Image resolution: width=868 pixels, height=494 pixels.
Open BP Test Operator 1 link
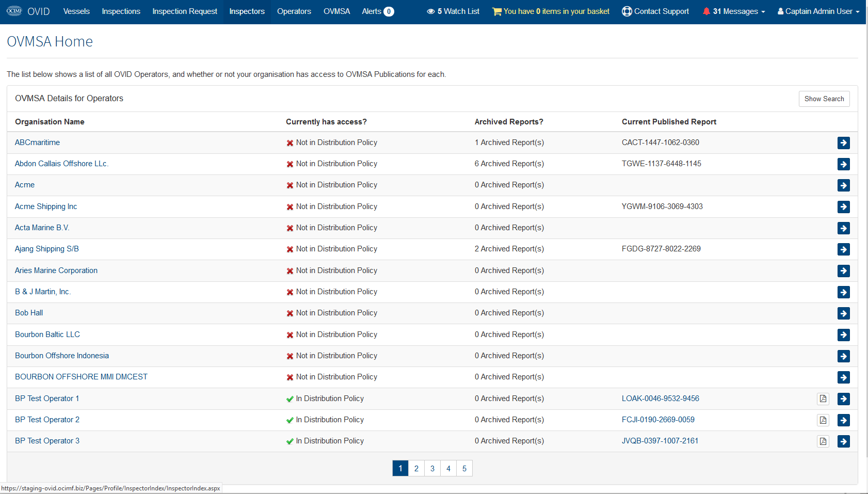click(47, 399)
